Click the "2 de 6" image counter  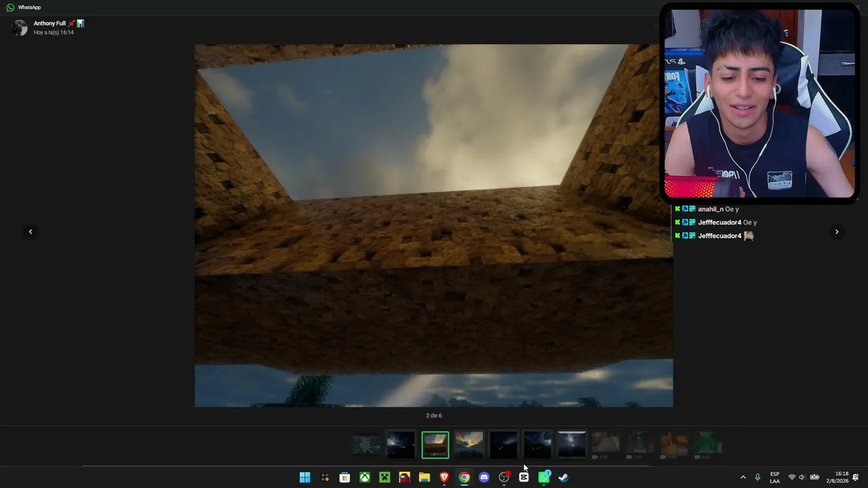coord(434,415)
